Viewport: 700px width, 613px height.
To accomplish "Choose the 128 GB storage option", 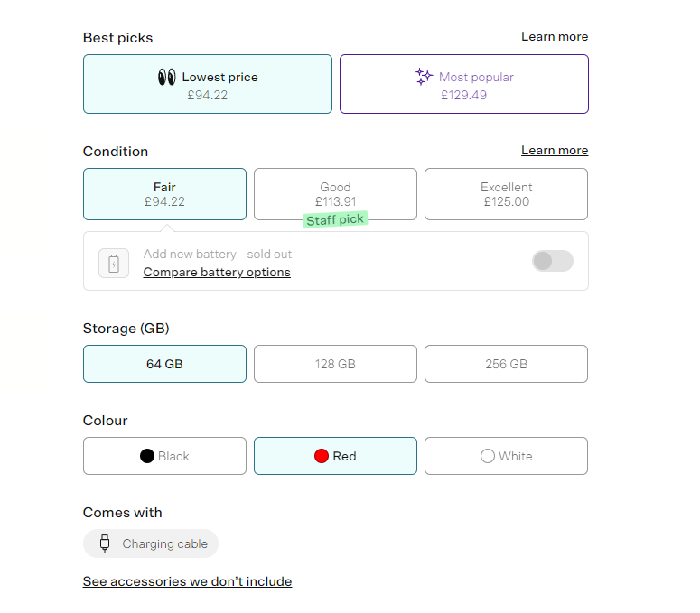I will point(335,364).
